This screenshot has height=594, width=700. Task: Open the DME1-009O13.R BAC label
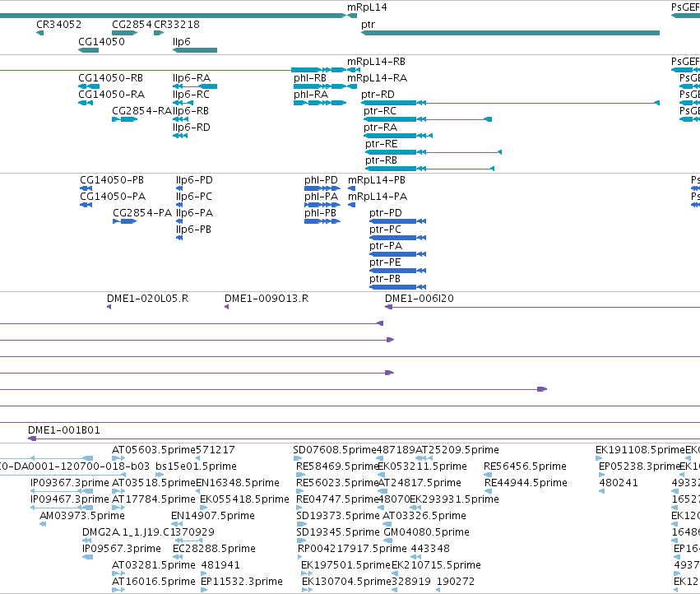coord(267,299)
